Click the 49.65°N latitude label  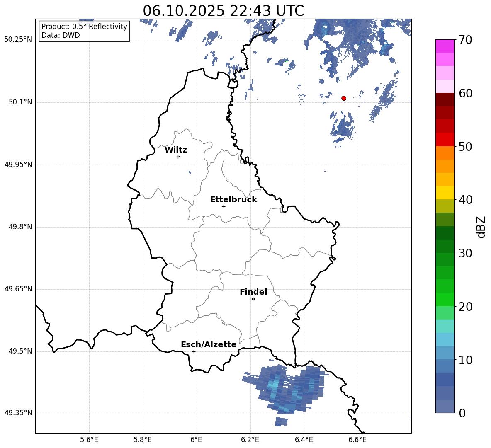[18, 289]
